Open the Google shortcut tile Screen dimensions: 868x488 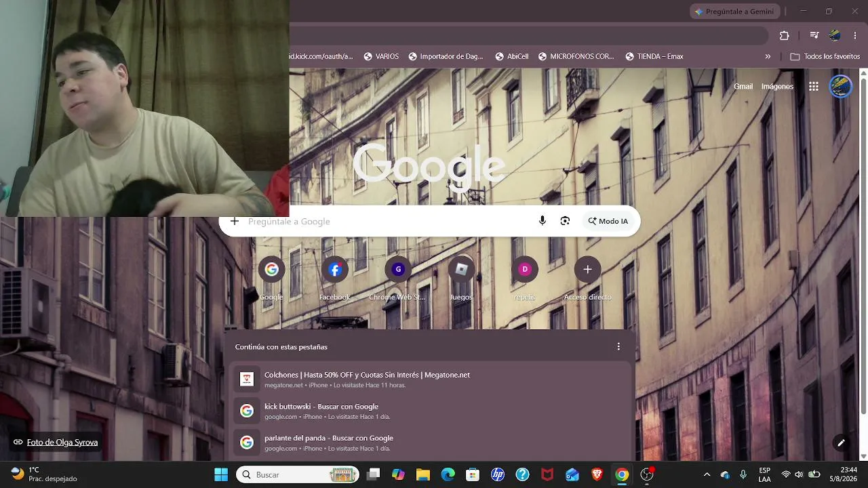point(271,278)
